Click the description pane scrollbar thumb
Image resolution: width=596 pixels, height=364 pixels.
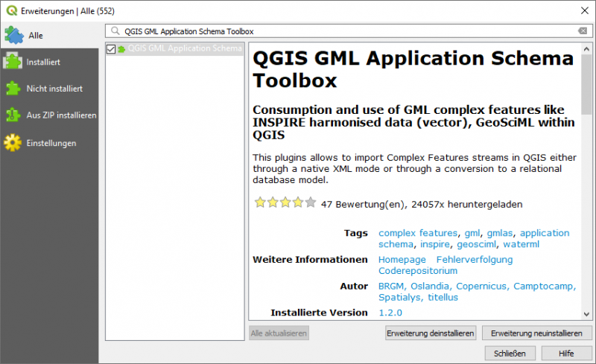coord(586,84)
